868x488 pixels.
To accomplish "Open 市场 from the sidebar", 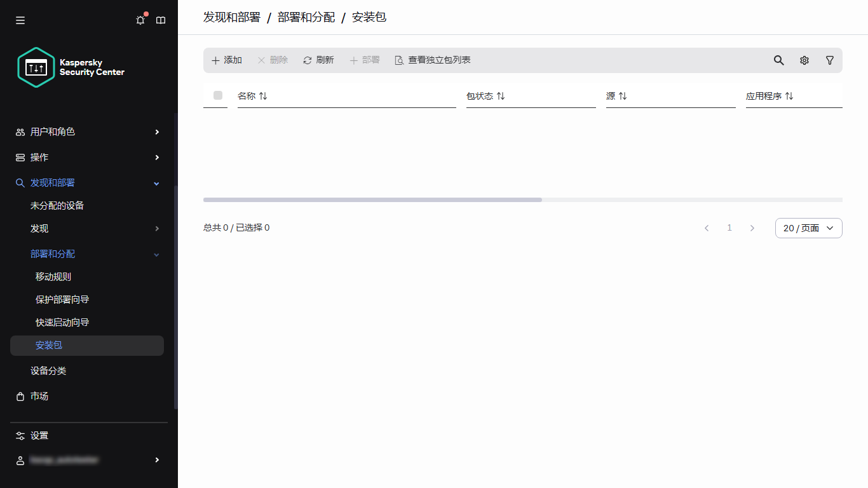I will (39, 396).
